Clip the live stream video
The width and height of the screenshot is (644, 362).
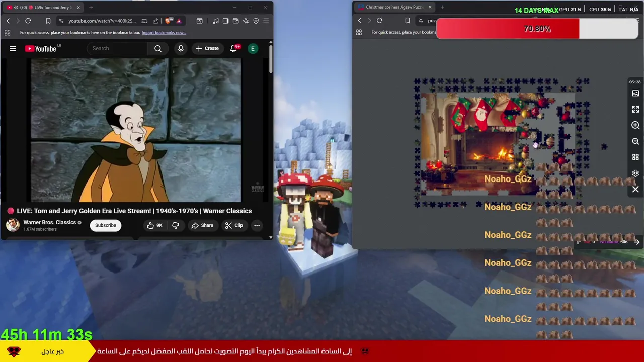pos(234,225)
